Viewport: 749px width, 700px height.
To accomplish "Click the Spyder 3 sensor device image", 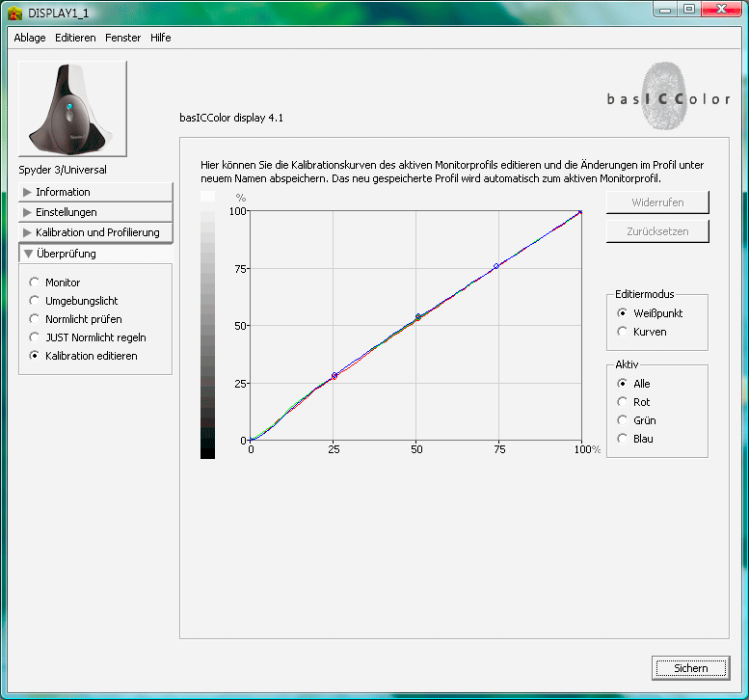I will [x=72, y=109].
